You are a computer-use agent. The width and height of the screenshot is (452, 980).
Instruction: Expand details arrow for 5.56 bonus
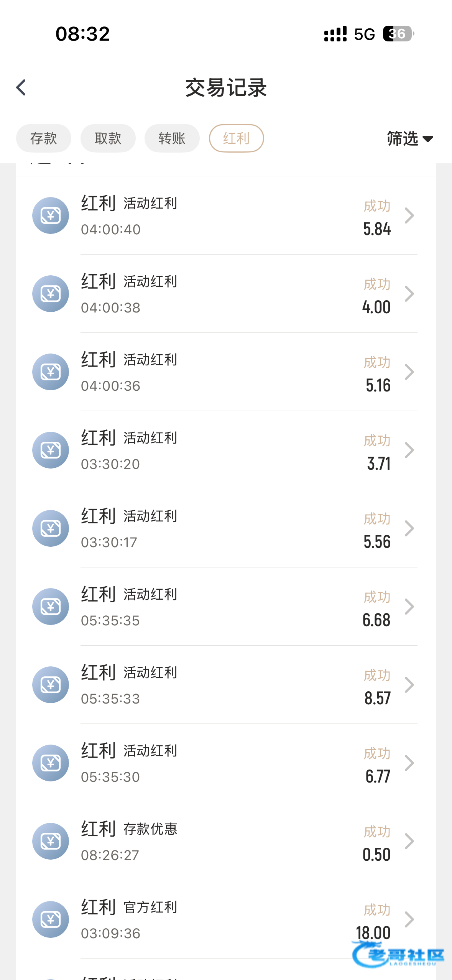click(x=409, y=528)
